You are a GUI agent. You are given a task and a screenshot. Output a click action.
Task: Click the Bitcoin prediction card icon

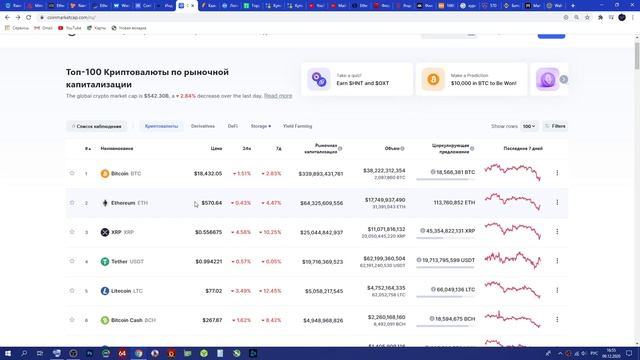pyautogui.click(x=433, y=79)
